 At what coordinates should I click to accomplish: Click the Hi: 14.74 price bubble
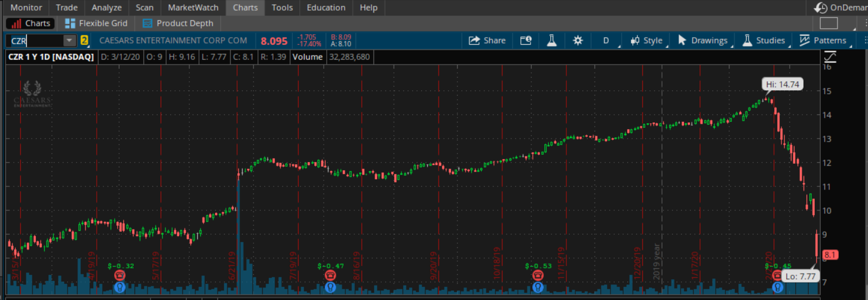[x=783, y=85]
